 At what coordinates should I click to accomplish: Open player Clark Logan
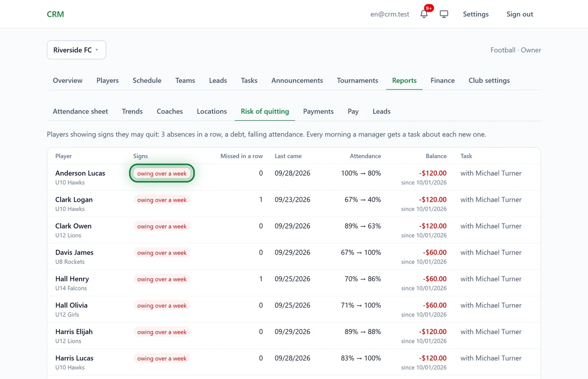click(74, 200)
